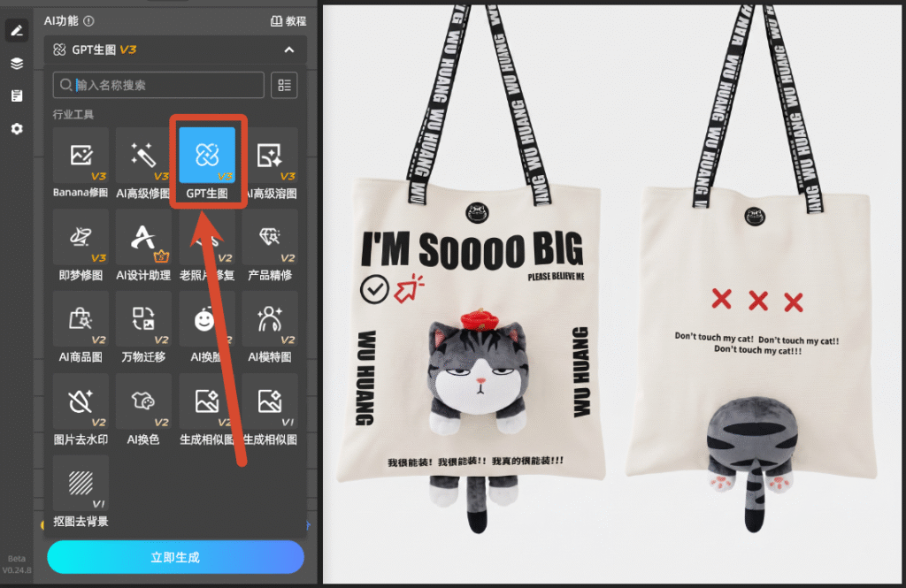Select the GPT生图 tool tile
The height and width of the screenshot is (588, 906).
pyautogui.click(x=207, y=164)
